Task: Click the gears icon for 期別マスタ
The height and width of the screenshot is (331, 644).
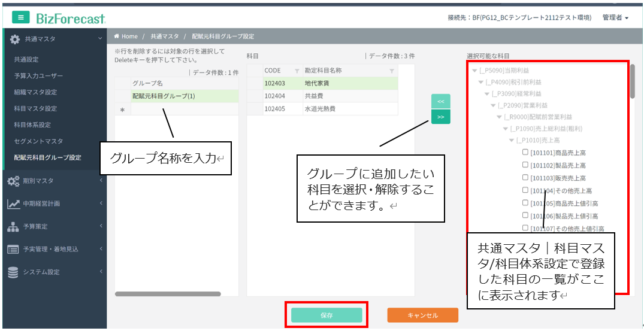Action: pyautogui.click(x=13, y=181)
